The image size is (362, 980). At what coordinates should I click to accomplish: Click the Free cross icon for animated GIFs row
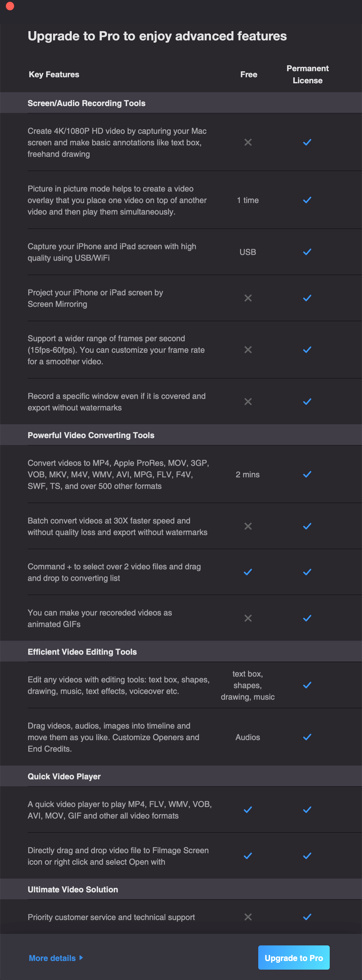tap(248, 618)
